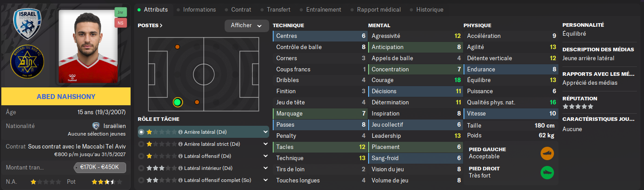Viewport: 644px width, 190px height.
Task: Open the Rapport médical tab
Action: [378, 9]
